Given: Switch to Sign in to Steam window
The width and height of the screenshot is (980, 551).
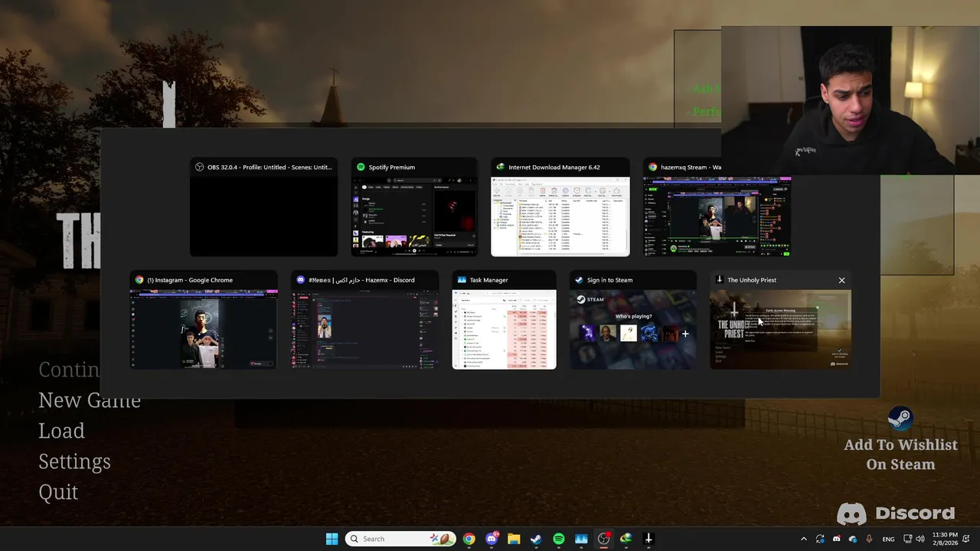Looking at the screenshot, I should pyautogui.click(x=633, y=320).
